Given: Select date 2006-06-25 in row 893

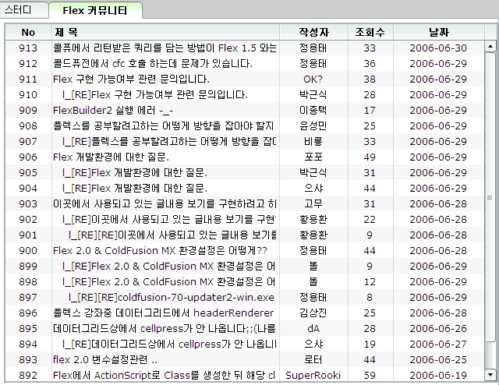Looking at the screenshot, I should tap(438, 360).
